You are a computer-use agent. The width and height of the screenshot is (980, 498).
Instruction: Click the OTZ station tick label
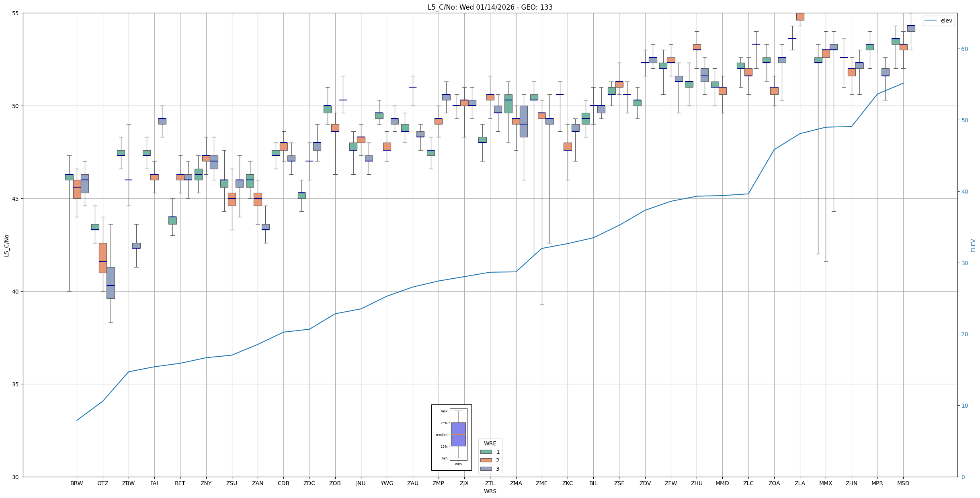coord(103,483)
